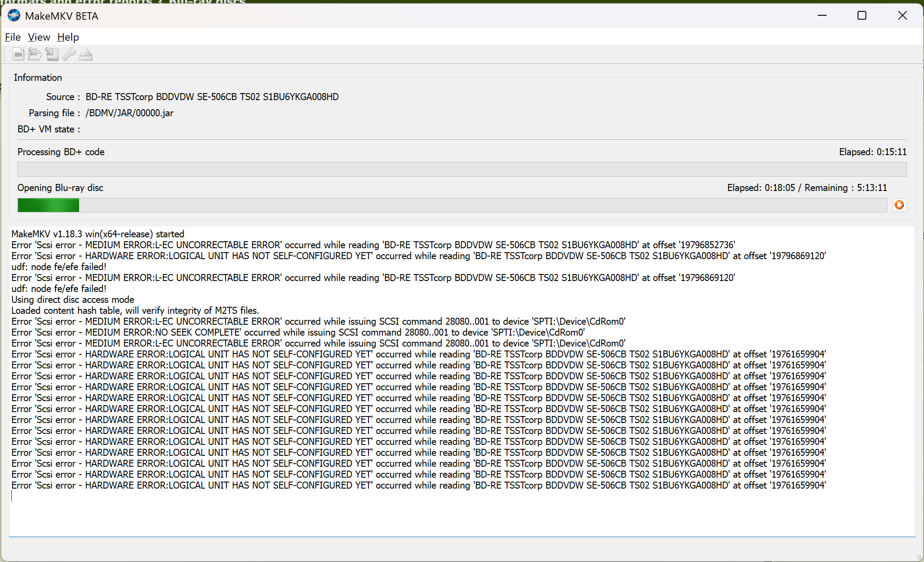Click the 'NO SEEK COMPLETE' error log line
This screenshot has width=924, height=562.
click(298, 332)
